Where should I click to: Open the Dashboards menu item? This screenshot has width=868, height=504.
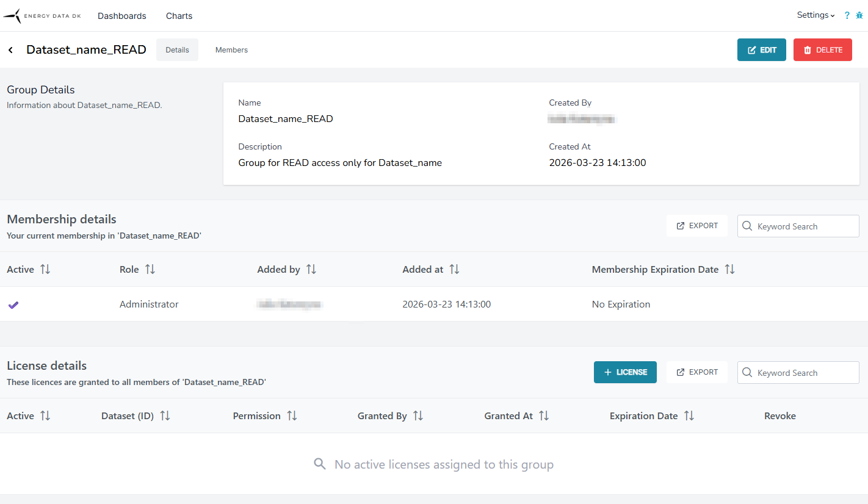coord(122,16)
